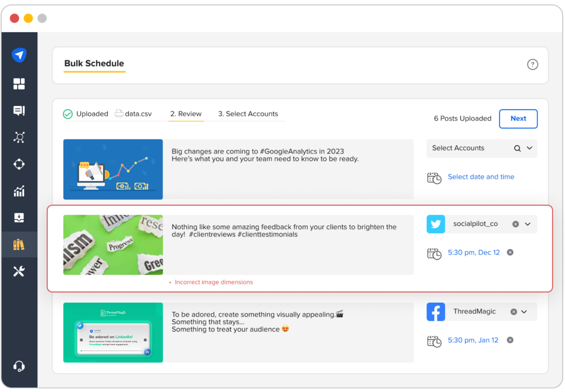Image resolution: width=565 pixels, height=392 pixels.
Task: Click the 6 Posts Uploaded label
Action: tap(462, 118)
